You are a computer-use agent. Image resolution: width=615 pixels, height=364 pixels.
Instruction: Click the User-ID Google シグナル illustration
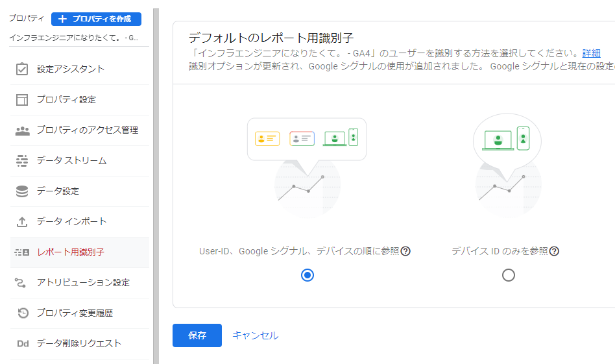307,168
